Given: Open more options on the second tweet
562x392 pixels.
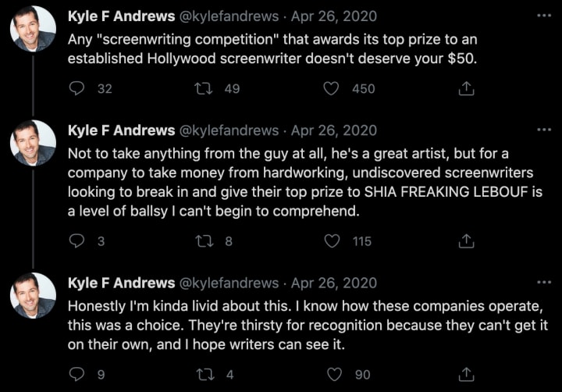Looking at the screenshot, I should [x=543, y=130].
